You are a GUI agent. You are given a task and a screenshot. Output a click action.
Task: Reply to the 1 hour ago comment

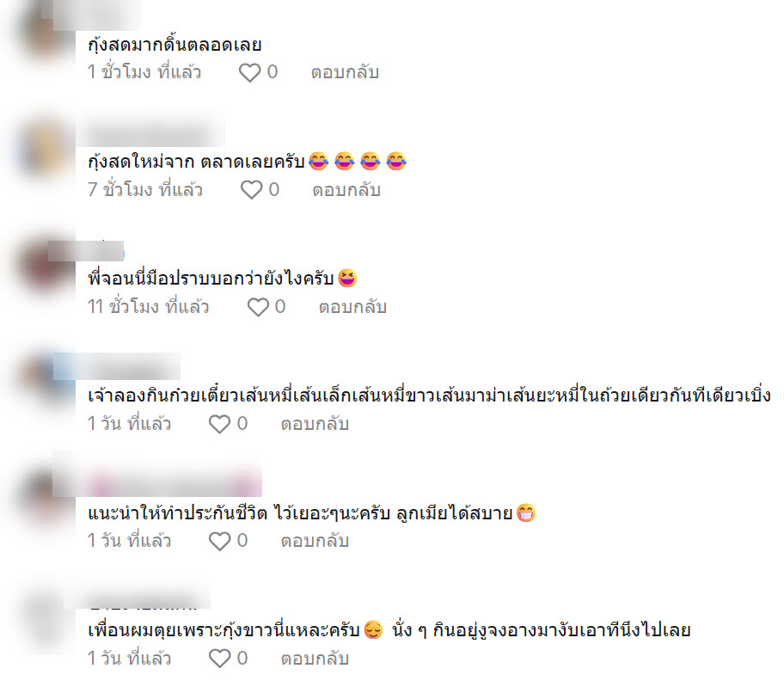tap(345, 72)
